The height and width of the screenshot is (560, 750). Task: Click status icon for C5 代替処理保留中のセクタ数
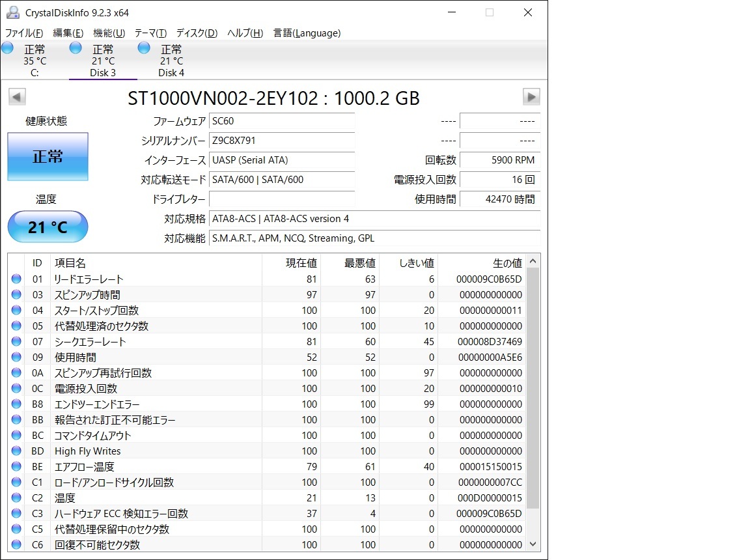16,529
